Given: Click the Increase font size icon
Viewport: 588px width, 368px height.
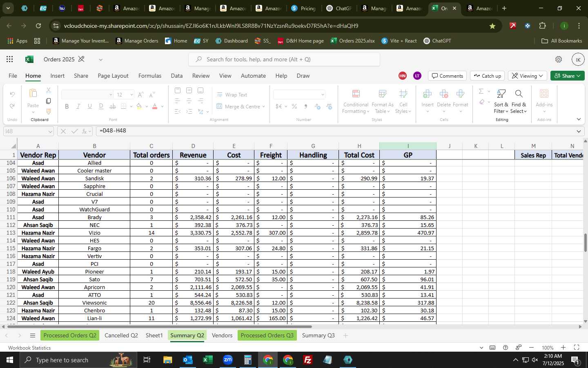Looking at the screenshot, I should click(140, 95).
